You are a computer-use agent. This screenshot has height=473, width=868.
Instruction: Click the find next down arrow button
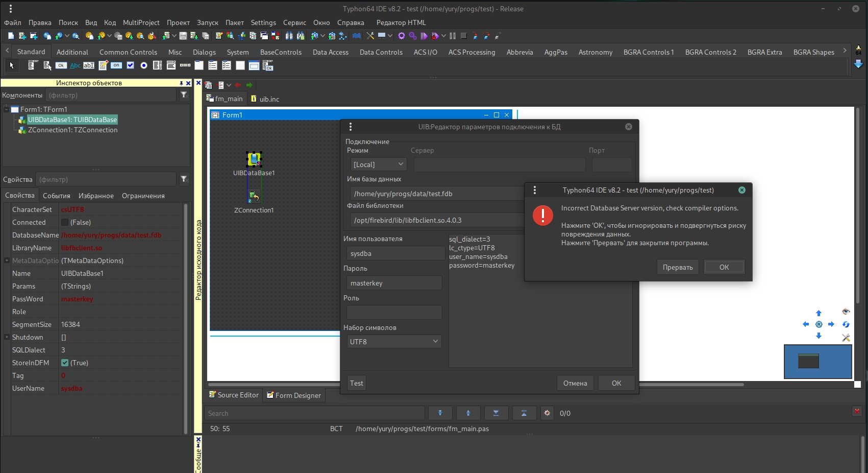[x=440, y=413]
